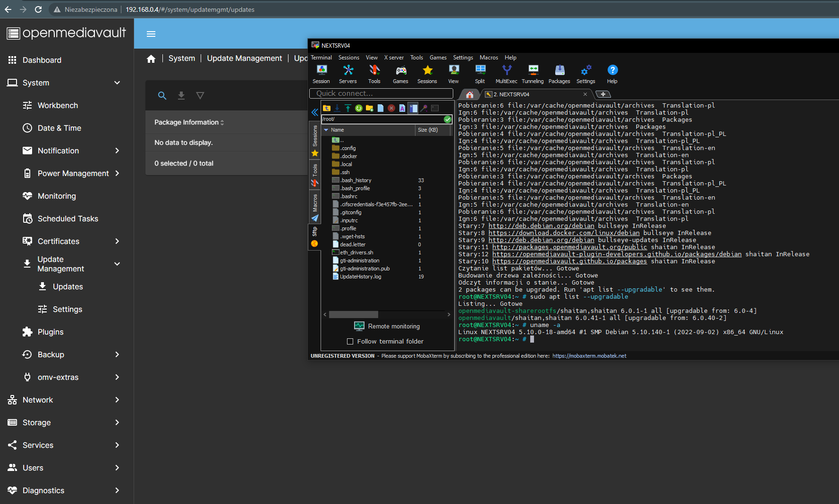
Task: Click the SFTP upload to folder icon
Action: tap(348, 108)
